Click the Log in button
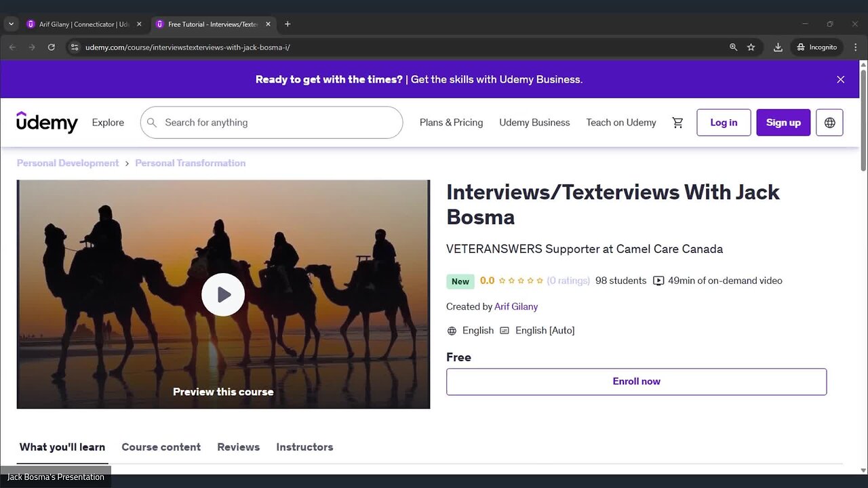868x488 pixels. point(724,123)
